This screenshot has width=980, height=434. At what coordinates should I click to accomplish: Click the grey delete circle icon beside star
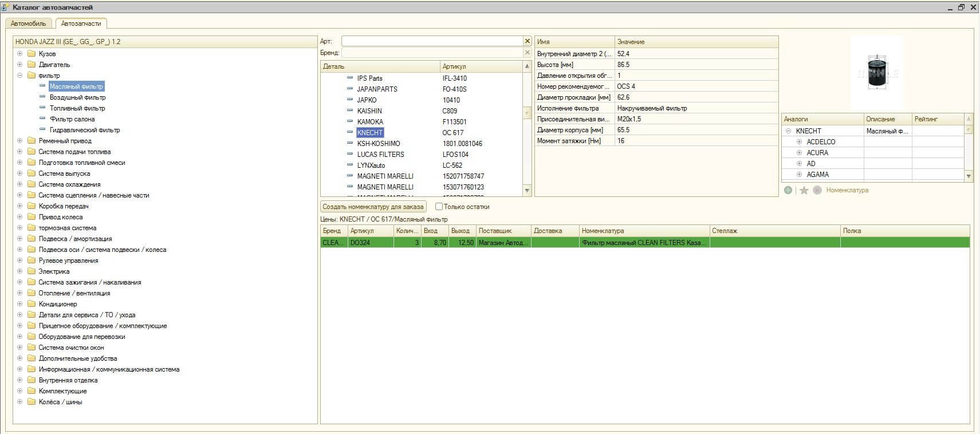tap(817, 190)
